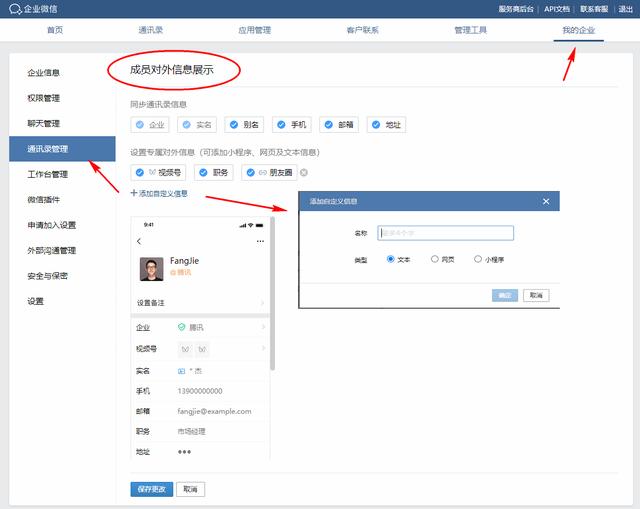Uncheck the 手机 checkbox

281,124
